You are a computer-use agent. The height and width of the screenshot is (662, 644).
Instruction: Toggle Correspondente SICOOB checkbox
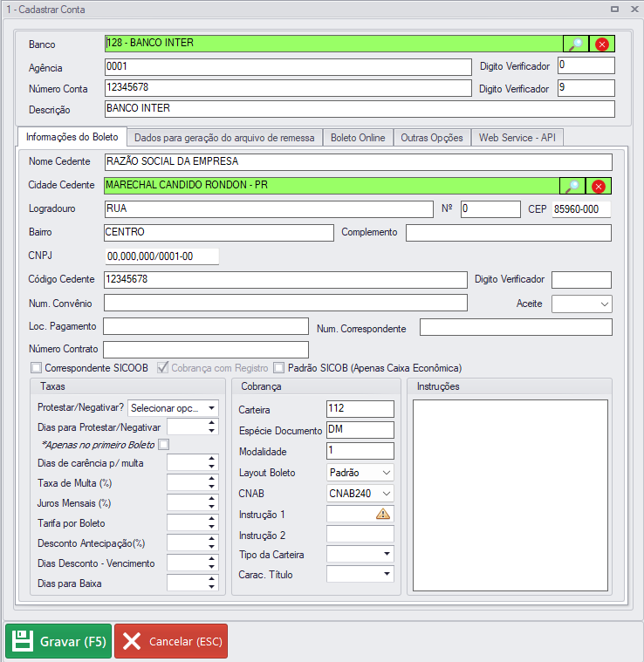[x=37, y=368]
